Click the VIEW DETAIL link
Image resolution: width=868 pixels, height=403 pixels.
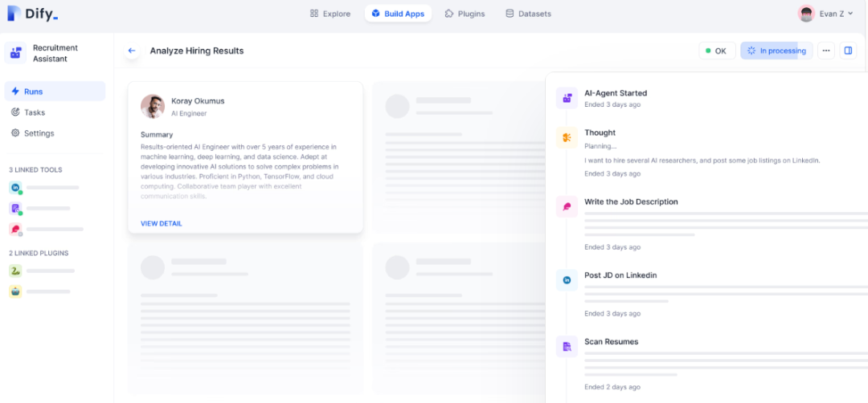point(161,223)
